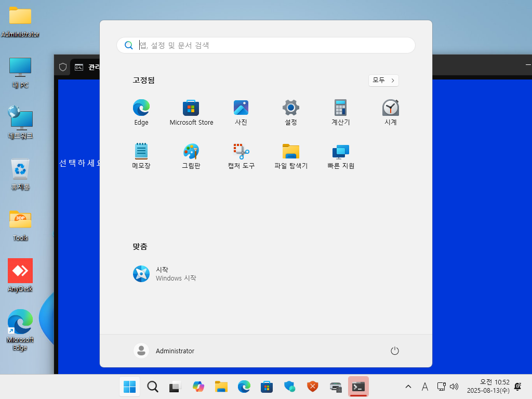Viewport: 532px width, 399px height.
Task: Open 메모장 notepad app
Action: pyautogui.click(x=141, y=156)
